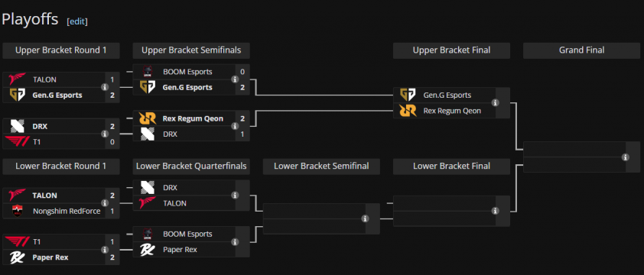Click Nongshim RedForce team name
This screenshot has height=275, width=644.
point(67,212)
